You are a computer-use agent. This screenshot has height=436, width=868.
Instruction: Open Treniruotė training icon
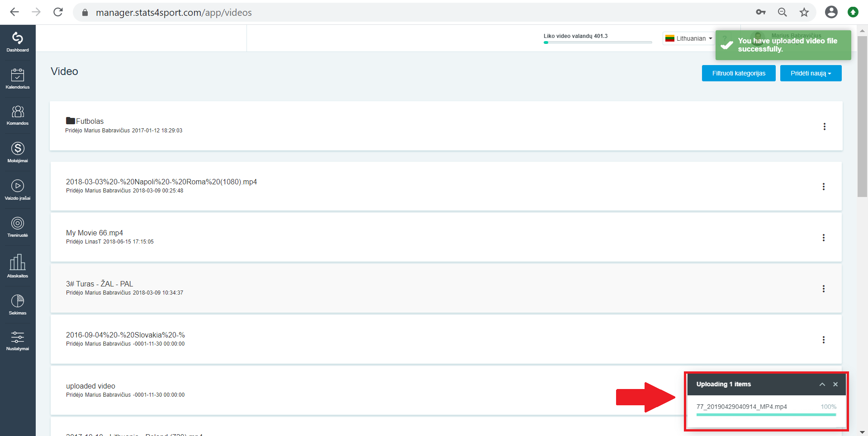point(18,227)
